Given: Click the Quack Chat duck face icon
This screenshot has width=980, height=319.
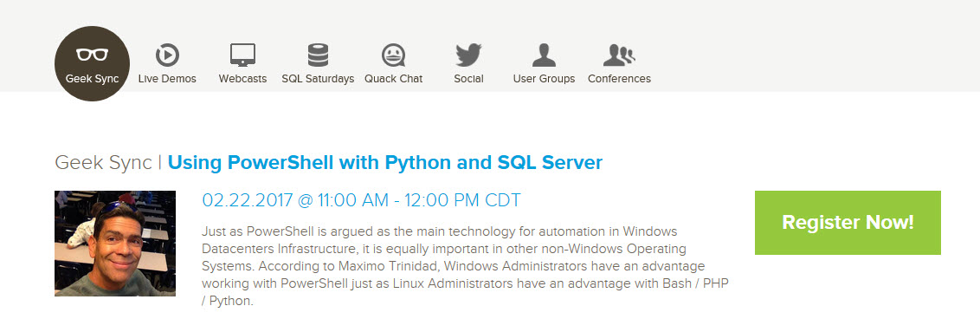Looking at the screenshot, I should coord(394,55).
